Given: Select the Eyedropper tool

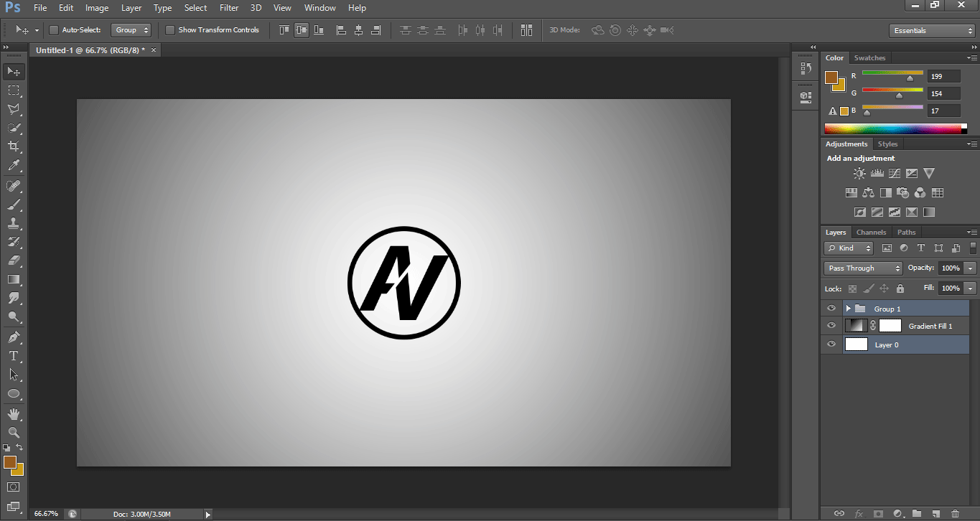Looking at the screenshot, I should pos(13,165).
